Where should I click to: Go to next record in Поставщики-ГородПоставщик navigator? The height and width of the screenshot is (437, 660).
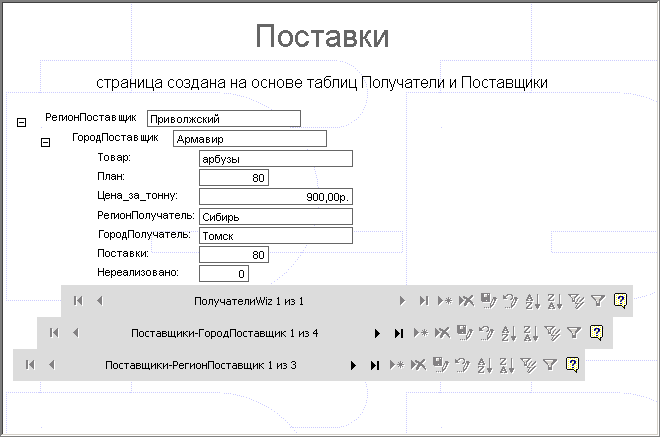378,333
